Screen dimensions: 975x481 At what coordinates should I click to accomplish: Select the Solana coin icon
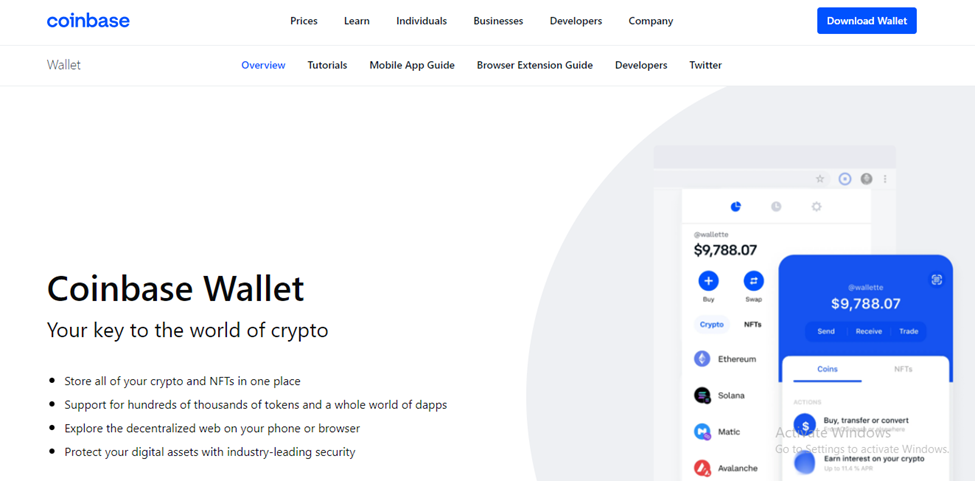pyautogui.click(x=702, y=396)
